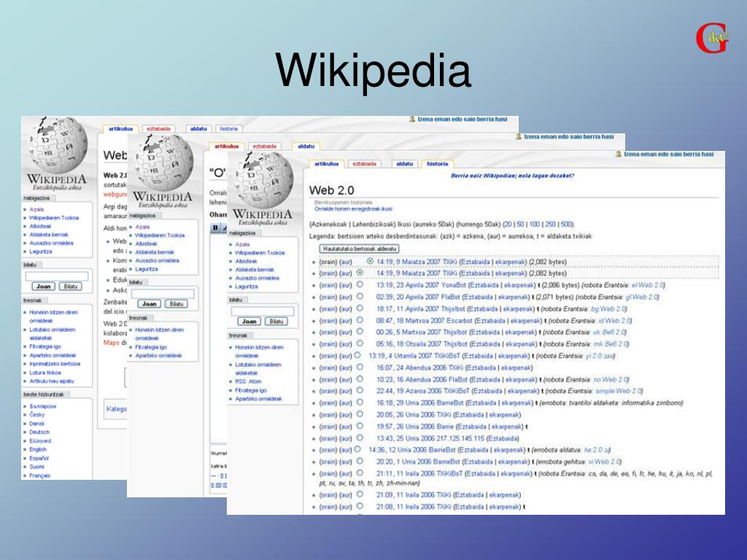
Task: Select radio for 05:16, 18 Otsaila 2007 revision
Action: coord(360,343)
